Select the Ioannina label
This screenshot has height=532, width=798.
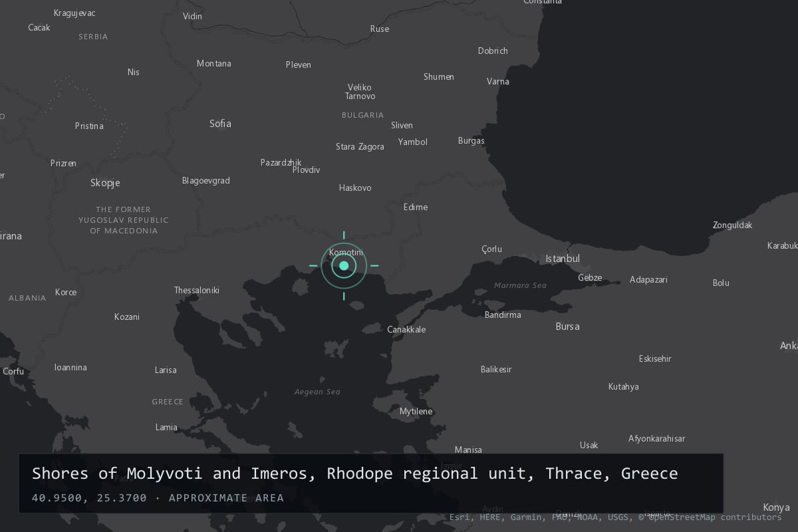click(x=70, y=368)
